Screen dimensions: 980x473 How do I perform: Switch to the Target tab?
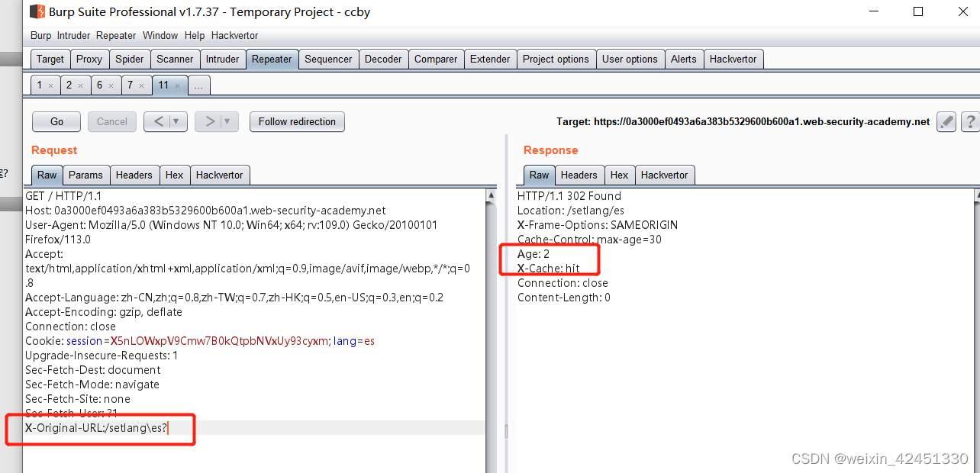pyautogui.click(x=50, y=60)
